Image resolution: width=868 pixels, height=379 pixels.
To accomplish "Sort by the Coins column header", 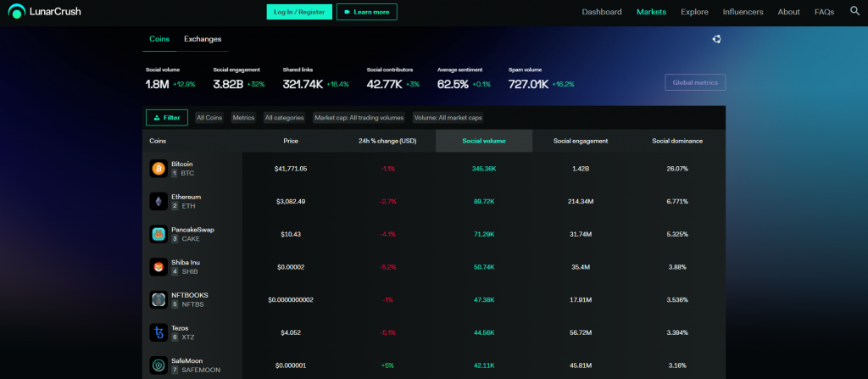I will (x=158, y=141).
